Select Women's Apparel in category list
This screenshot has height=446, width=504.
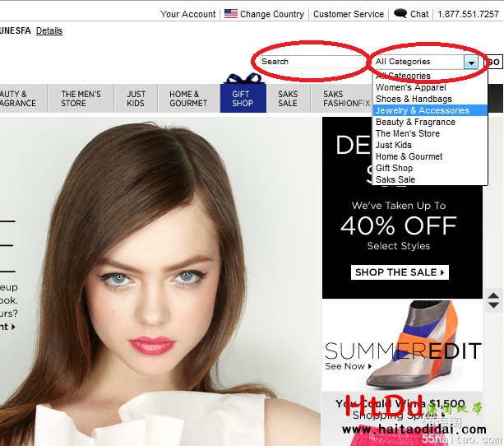pyautogui.click(x=430, y=87)
